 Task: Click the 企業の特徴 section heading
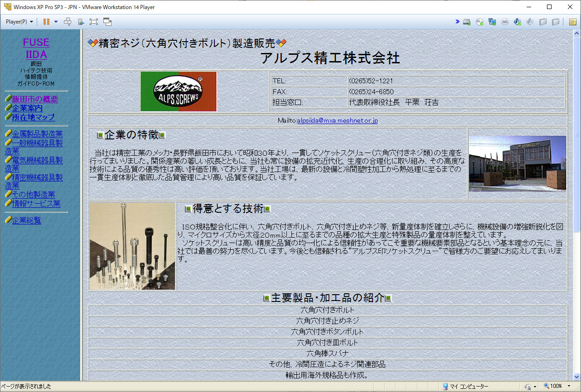pyautogui.click(x=131, y=135)
